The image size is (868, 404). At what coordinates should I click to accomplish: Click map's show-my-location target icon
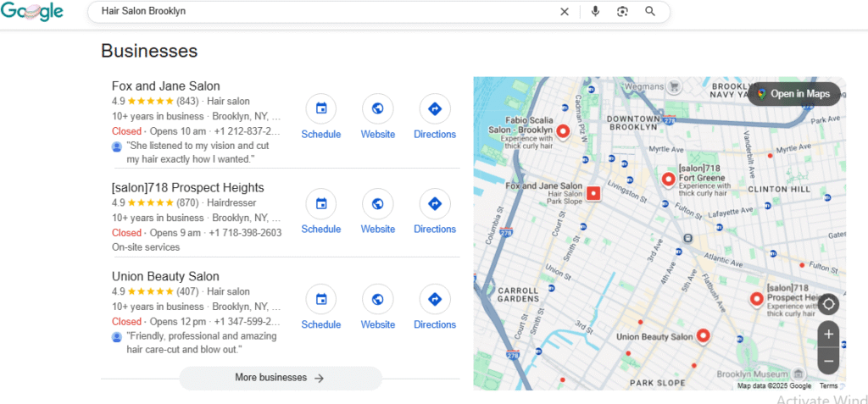829,304
